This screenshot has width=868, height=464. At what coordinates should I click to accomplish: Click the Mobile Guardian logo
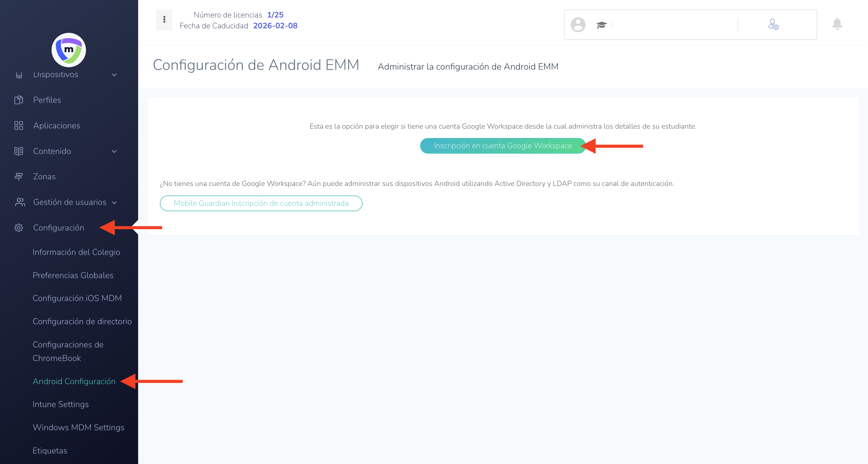point(69,50)
